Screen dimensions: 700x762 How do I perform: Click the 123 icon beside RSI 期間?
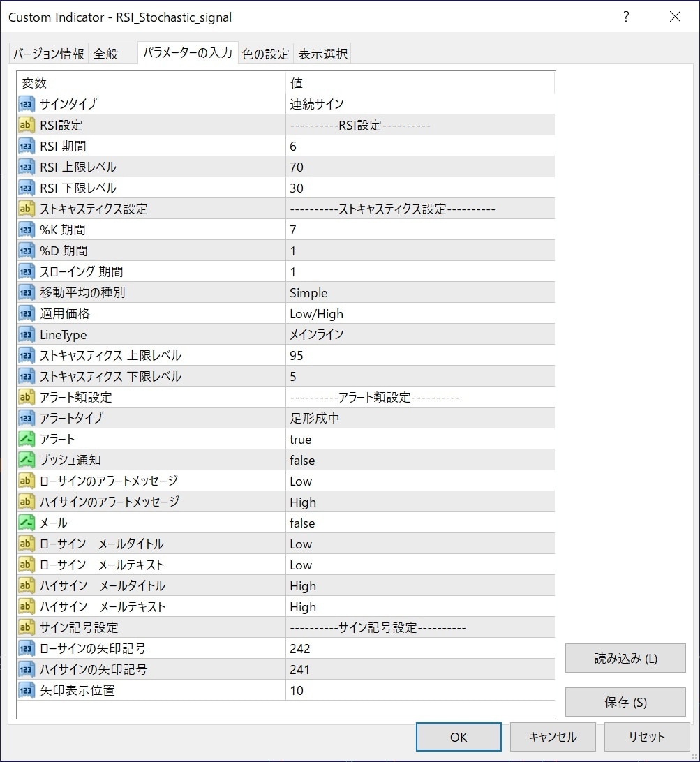click(x=27, y=146)
